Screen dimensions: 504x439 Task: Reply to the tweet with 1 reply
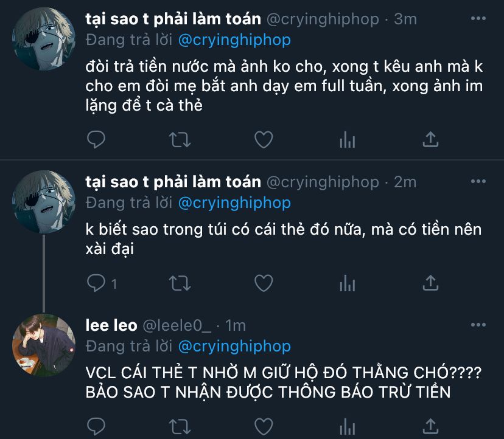pos(96,283)
